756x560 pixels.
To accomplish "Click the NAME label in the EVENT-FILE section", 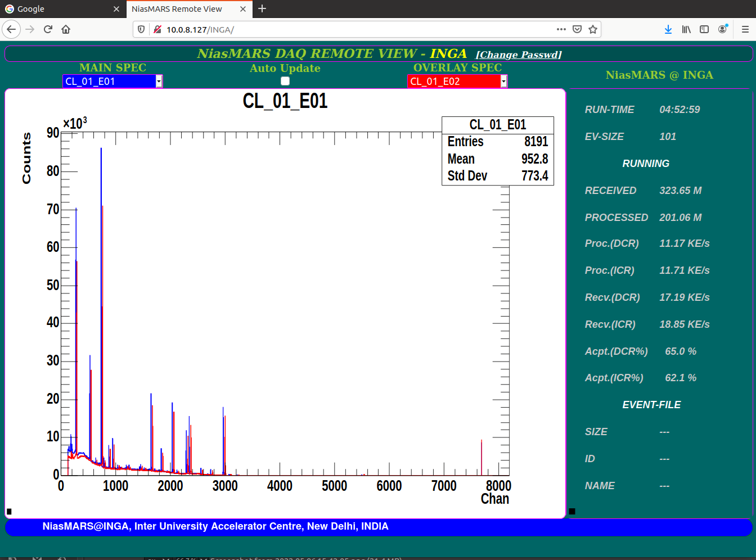I will (x=600, y=486).
